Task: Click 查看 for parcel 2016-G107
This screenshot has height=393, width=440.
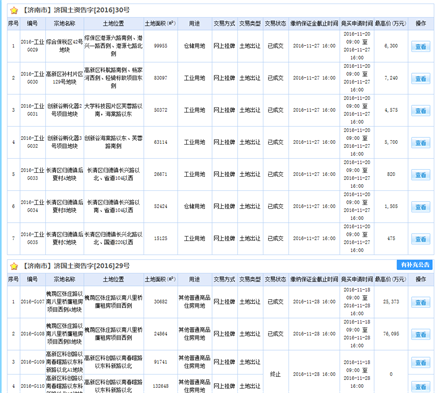Action: pos(420,302)
